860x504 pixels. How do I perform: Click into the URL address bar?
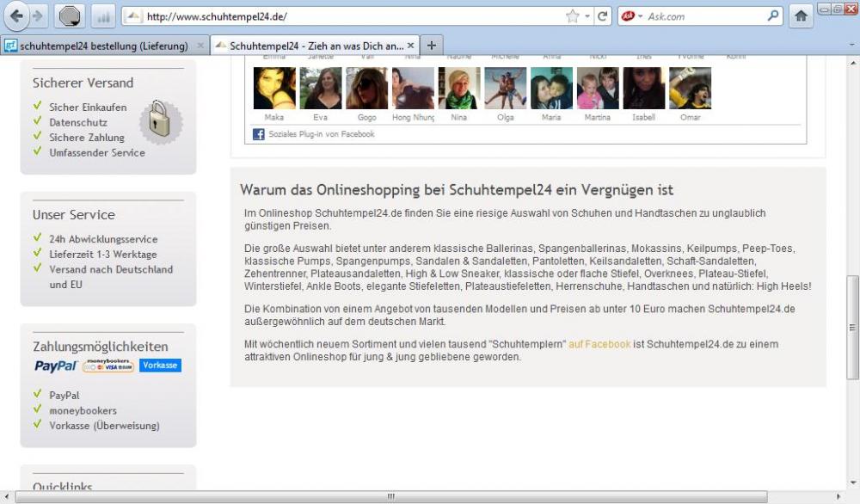(351, 16)
